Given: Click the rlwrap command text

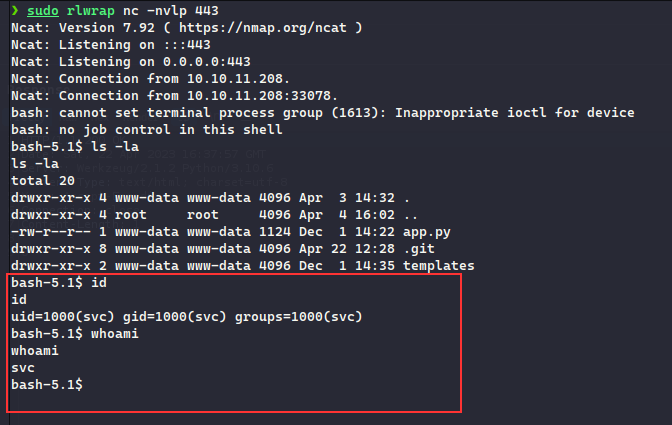Looking at the screenshot, I should [91, 11].
